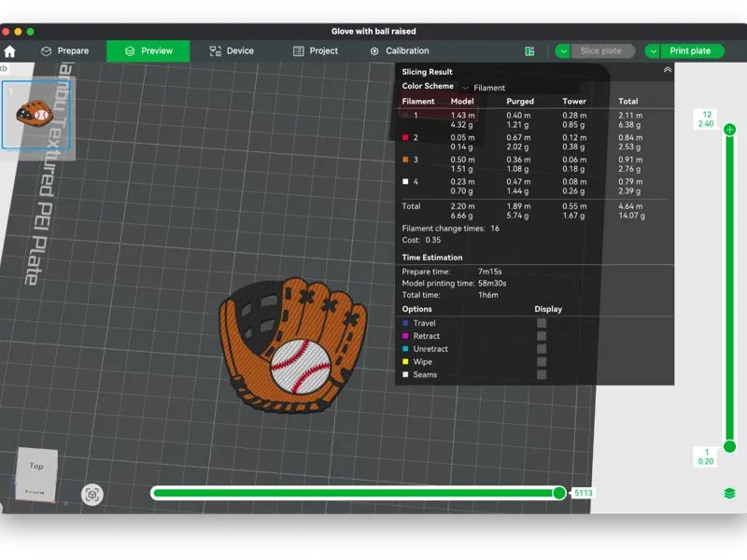Open the Device tab
The image size is (747, 560).
point(232,51)
